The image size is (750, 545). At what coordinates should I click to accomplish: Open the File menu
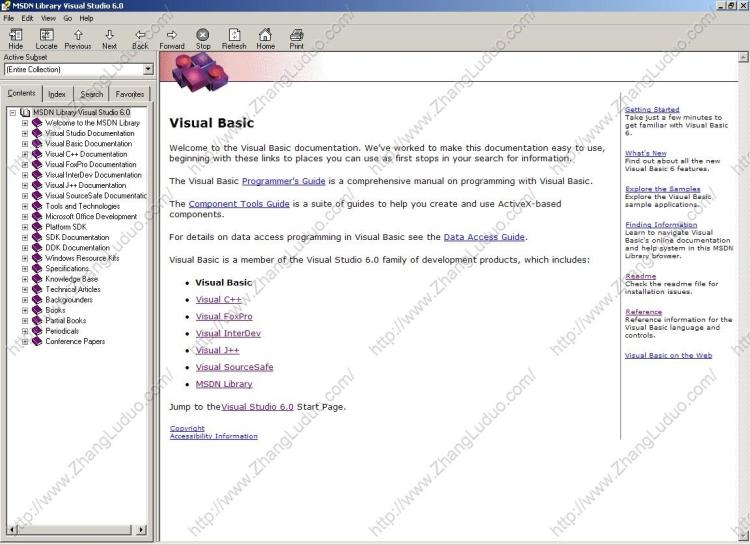click(9, 18)
